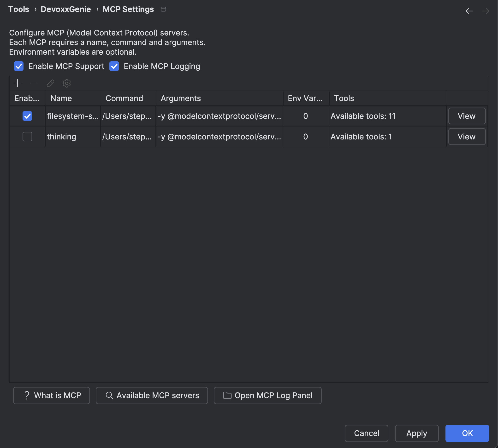
Task: View tools for thinking server
Action: click(x=467, y=137)
